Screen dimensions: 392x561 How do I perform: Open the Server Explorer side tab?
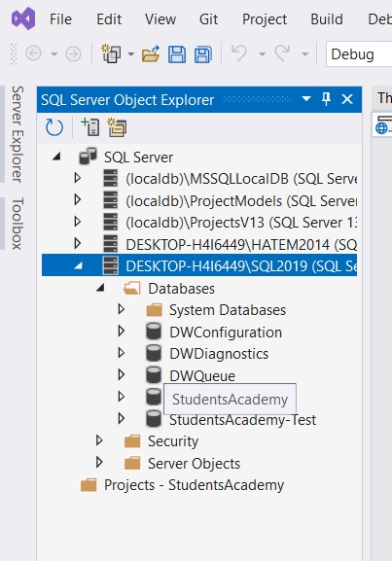point(18,134)
